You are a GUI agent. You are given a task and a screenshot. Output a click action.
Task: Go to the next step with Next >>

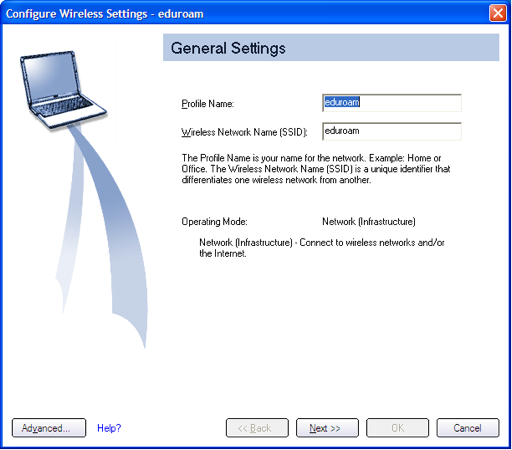327,428
